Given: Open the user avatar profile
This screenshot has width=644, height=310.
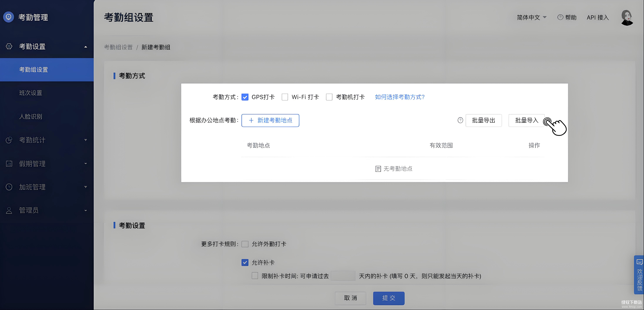Looking at the screenshot, I should 627,18.
